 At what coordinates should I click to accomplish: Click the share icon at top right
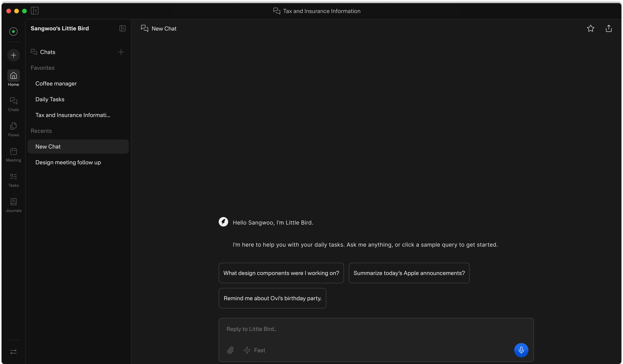609,28
